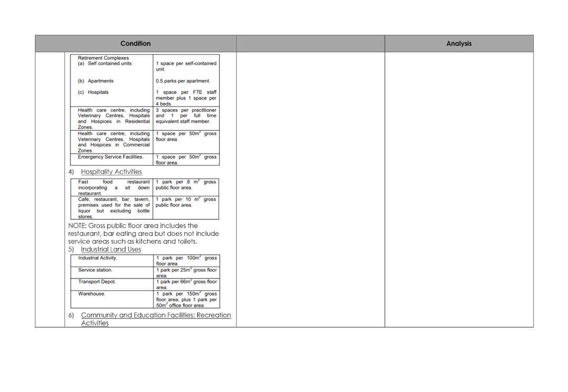Click 'Cafe, restaurant, bar, tavern' cell
The image size is (568, 392).
click(112, 208)
